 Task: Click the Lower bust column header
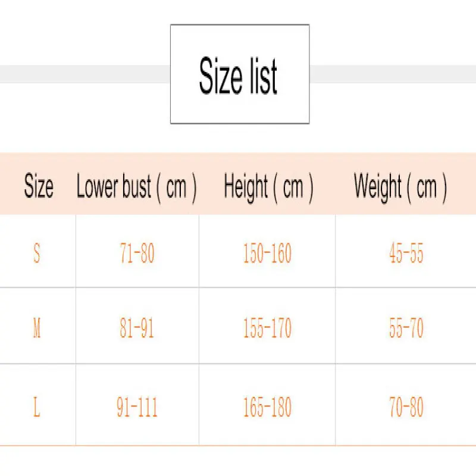point(137,187)
